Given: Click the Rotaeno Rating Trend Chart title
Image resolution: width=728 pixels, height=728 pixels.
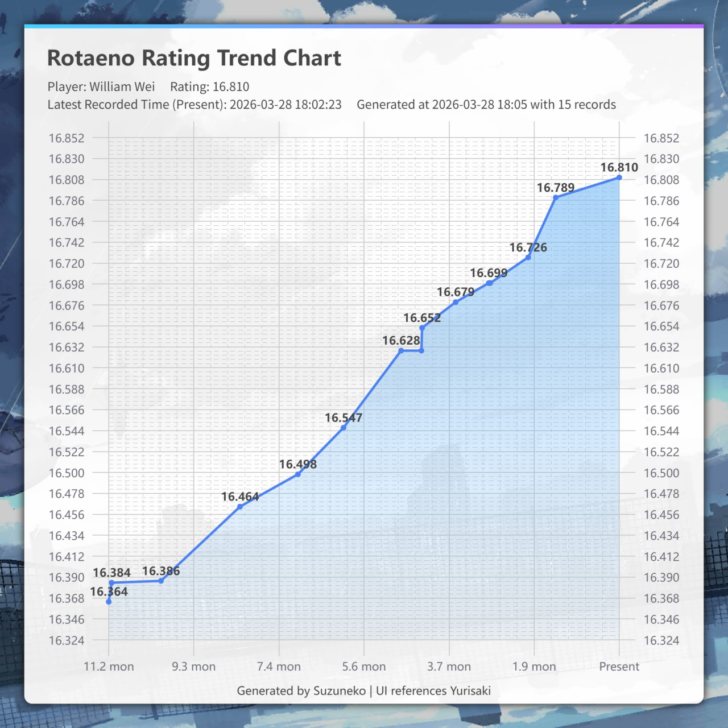Looking at the screenshot, I should pyautogui.click(x=194, y=58).
